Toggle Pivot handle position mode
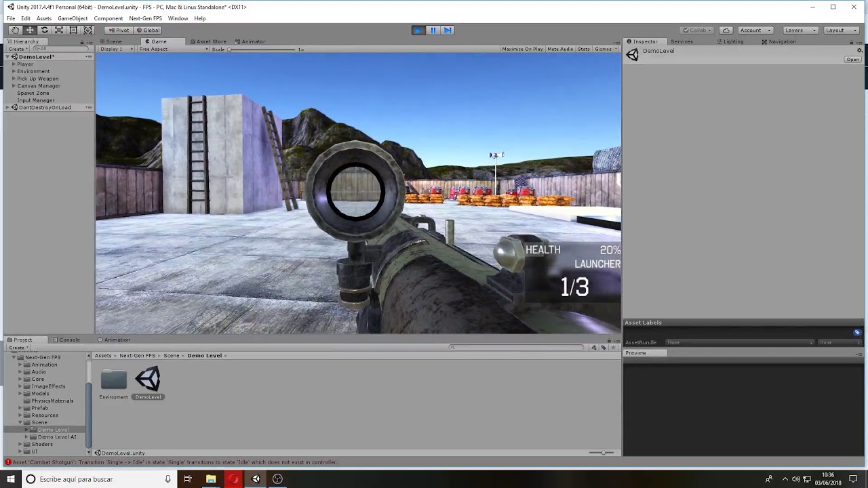 119,30
